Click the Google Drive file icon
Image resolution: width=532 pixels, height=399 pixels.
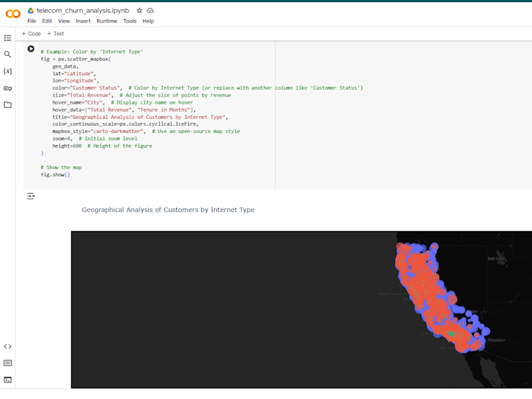coord(31,11)
